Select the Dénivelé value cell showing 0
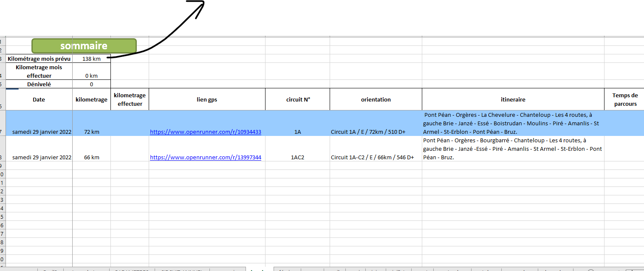 point(91,85)
